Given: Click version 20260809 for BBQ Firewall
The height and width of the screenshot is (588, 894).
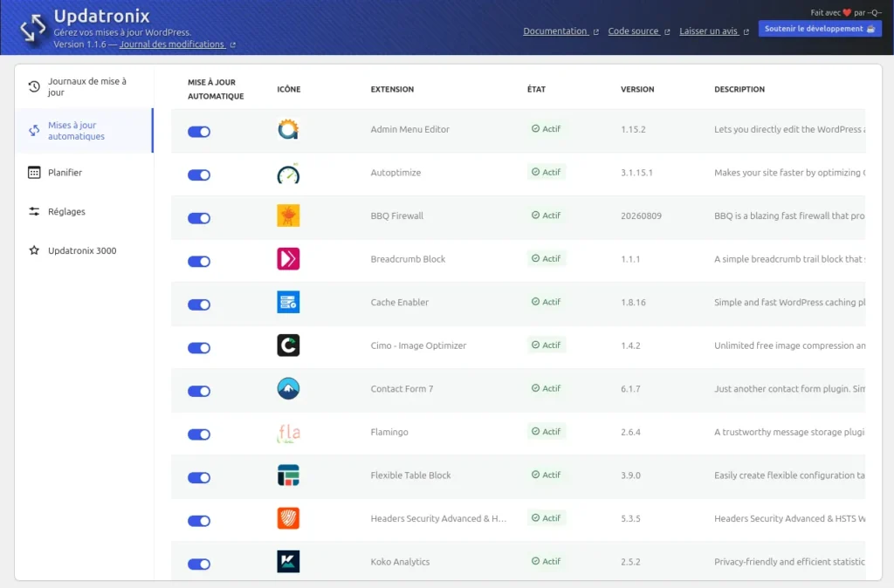Looking at the screenshot, I should [642, 216].
